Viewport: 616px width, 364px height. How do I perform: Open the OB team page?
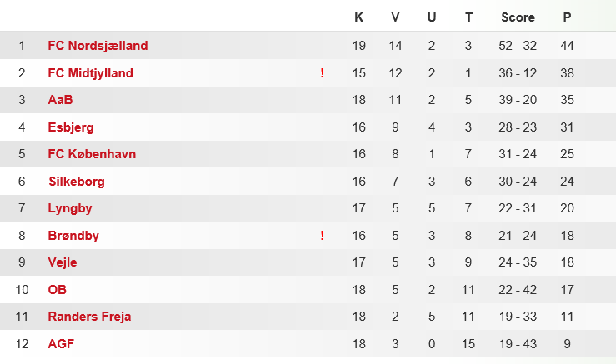click(x=57, y=290)
